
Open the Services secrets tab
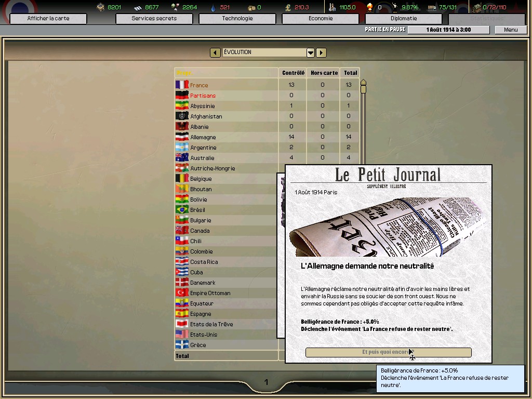(154, 18)
